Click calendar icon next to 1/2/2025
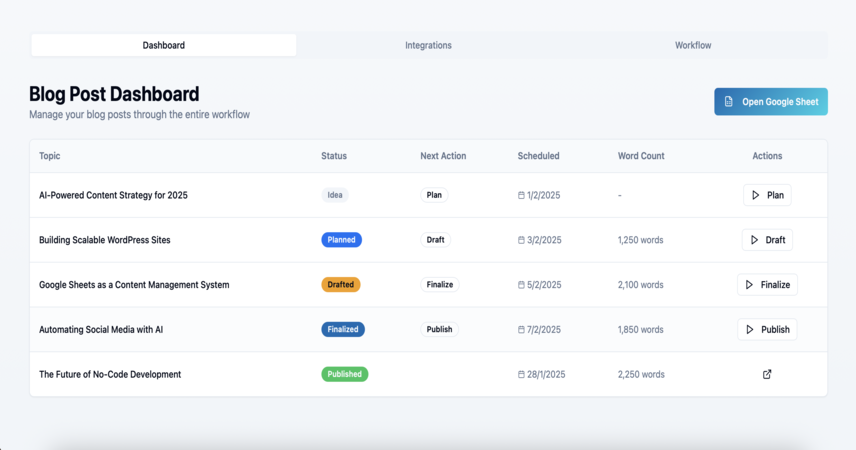856x450 pixels. [x=521, y=195]
